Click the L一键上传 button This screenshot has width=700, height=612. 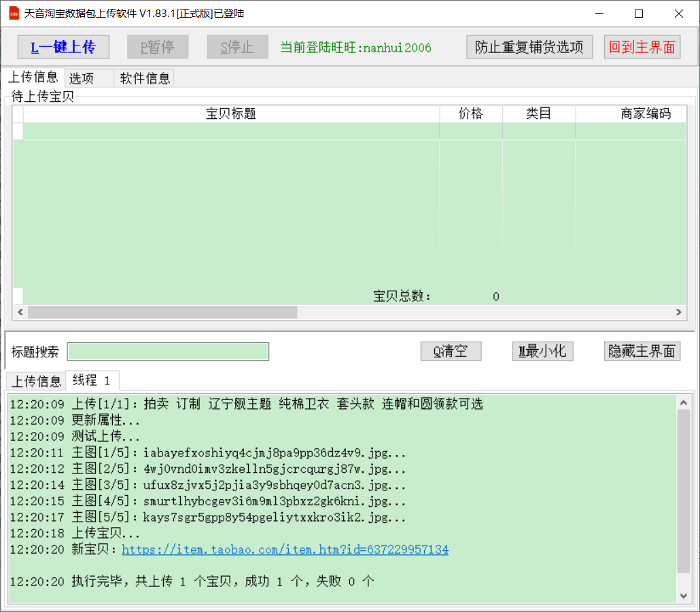point(63,47)
